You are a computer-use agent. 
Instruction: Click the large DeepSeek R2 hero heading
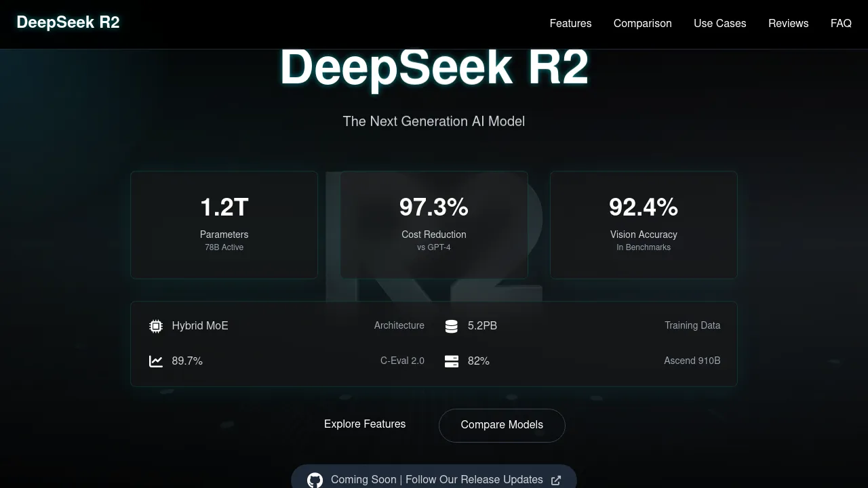point(434,67)
